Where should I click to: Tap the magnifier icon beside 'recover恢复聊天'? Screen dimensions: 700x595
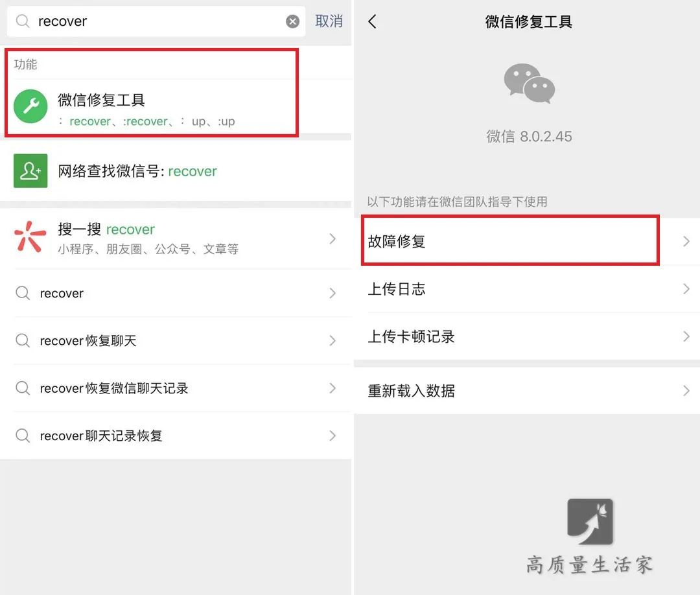pyautogui.click(x=22, y=340)
